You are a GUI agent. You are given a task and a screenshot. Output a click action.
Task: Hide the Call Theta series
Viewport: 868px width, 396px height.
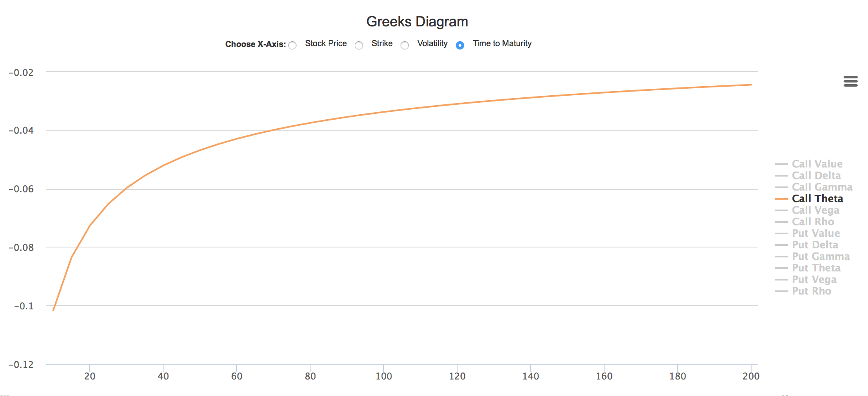pos(817,199)
